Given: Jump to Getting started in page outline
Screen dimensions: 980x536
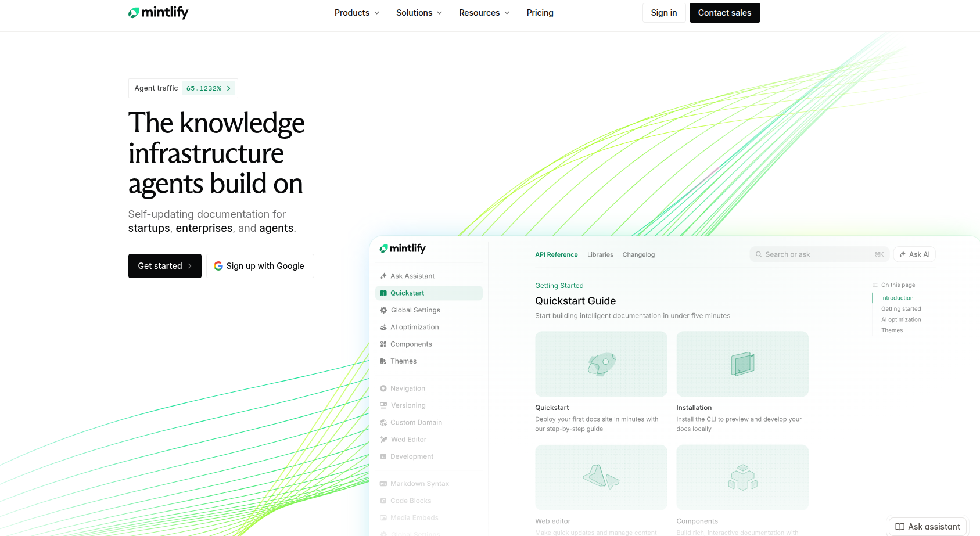Looking at the screenshot, I should (x=901, y=309).
